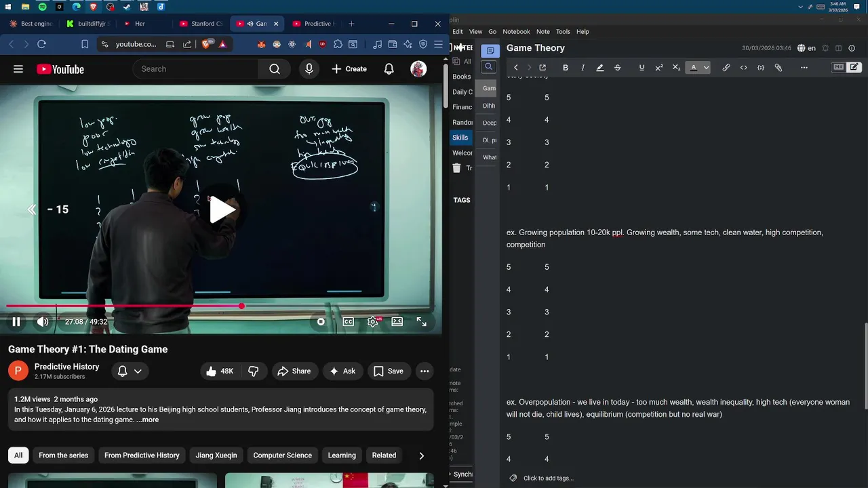Open browser main hamburger menu
Screen dimensions: 868x488
(438, 44)
